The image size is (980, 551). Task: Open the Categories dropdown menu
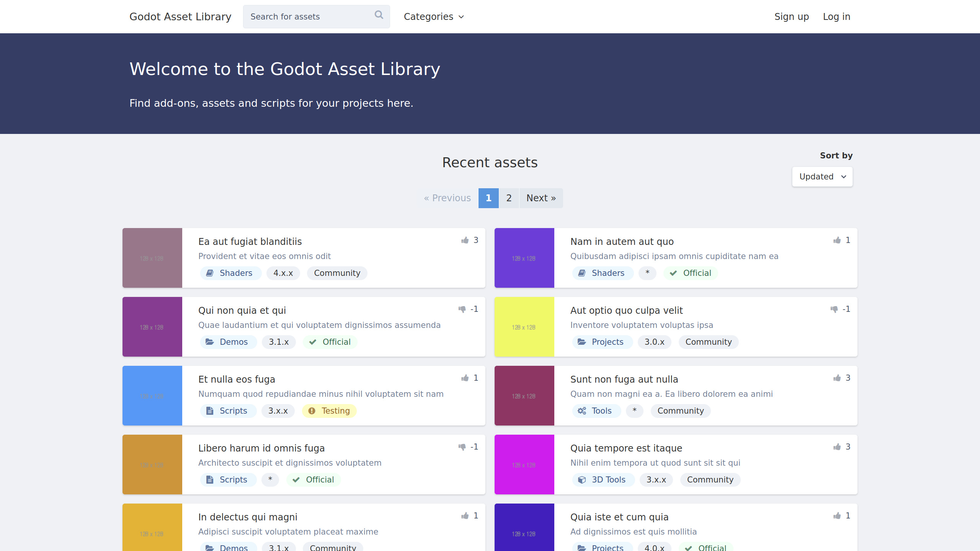(434, 17)
